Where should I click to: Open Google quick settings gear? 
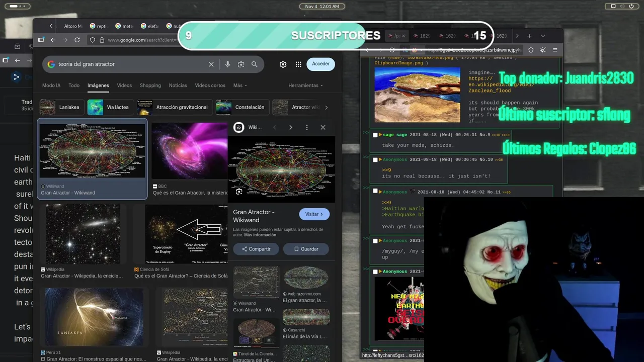coord(283,64)
